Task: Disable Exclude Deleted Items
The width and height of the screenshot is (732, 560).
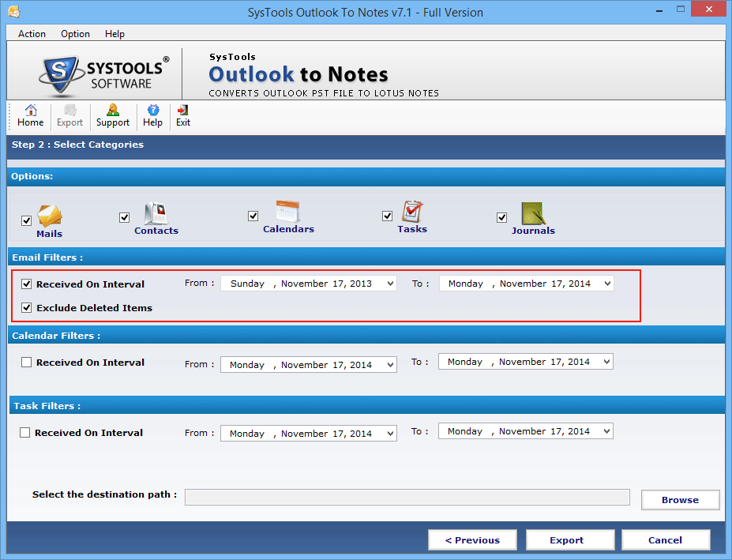Action: [28, 308]
